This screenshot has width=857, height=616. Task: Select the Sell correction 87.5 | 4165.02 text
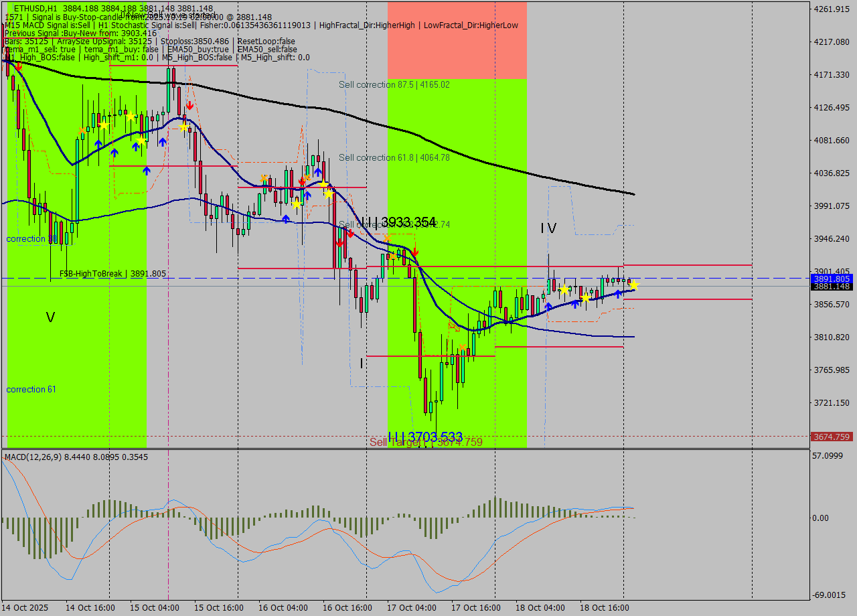[395, 84]
